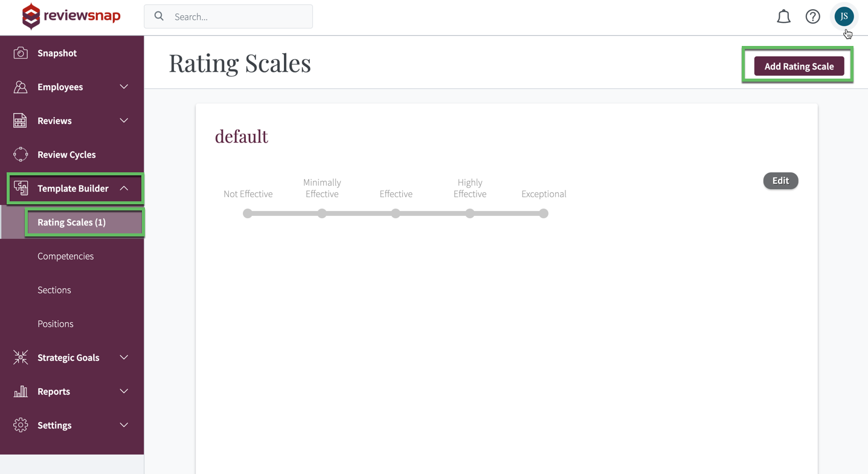Open the help question mark icon

pos(812,16)
